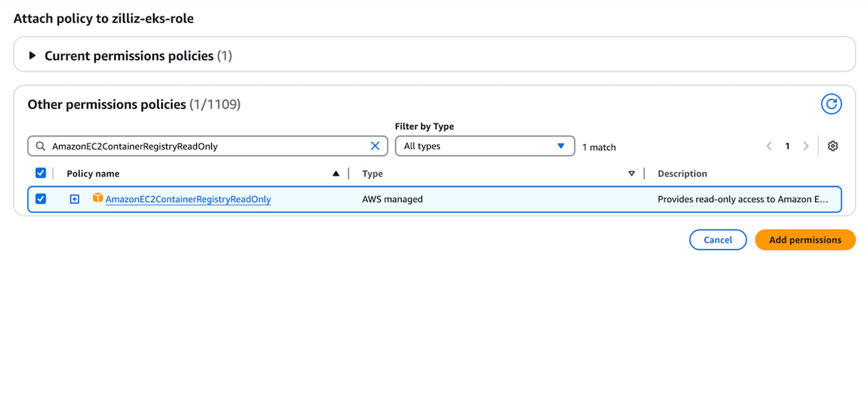Go to next page arrow
This screenshot has width=868, height=406.
[806, 146]
